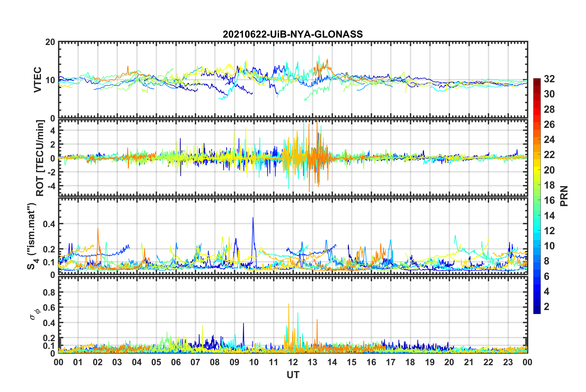586x392 pixels.
Task: Select the VTEC y-axis label
Action: 38,80
